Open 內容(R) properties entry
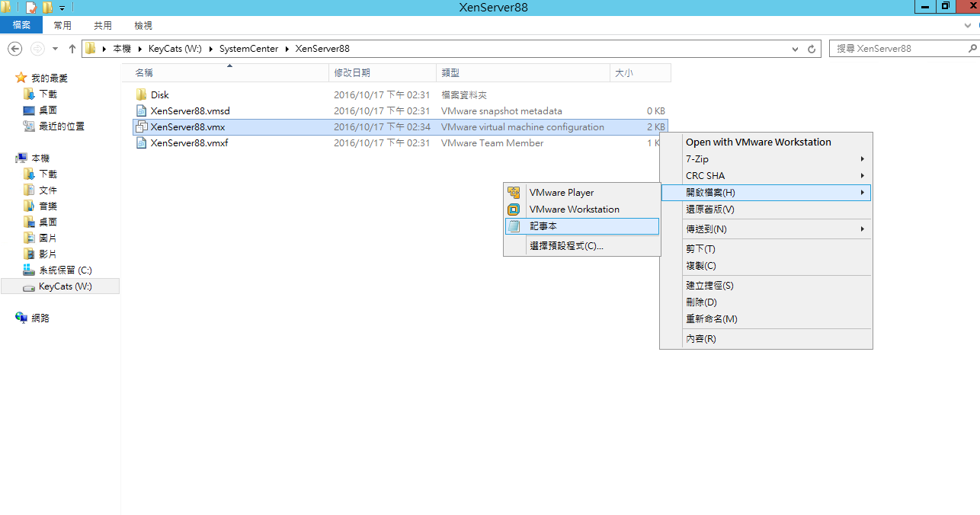 click(x=766, y=338)
